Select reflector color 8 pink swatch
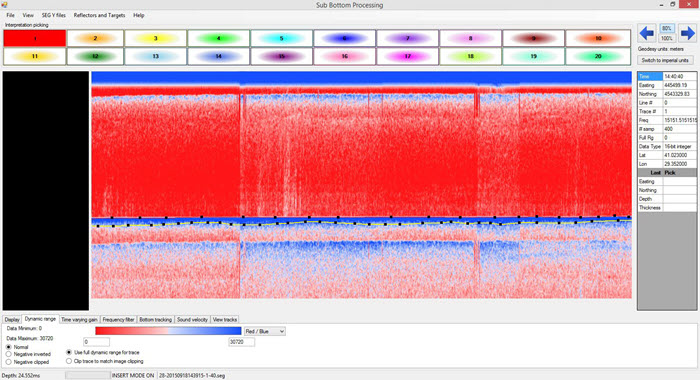Screen dimensions: 700x380 click(470, 38)
